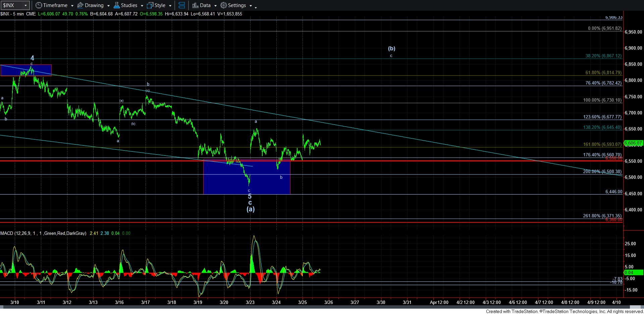Open the Settings menu label
Viewport: 644px width, 314px height.
click(x=237, y=5)
